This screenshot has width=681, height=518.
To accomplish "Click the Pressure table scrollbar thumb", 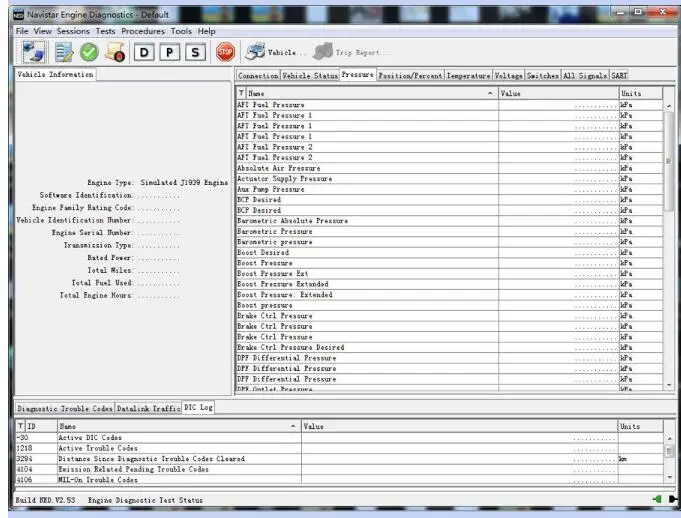I will (669, 161).
